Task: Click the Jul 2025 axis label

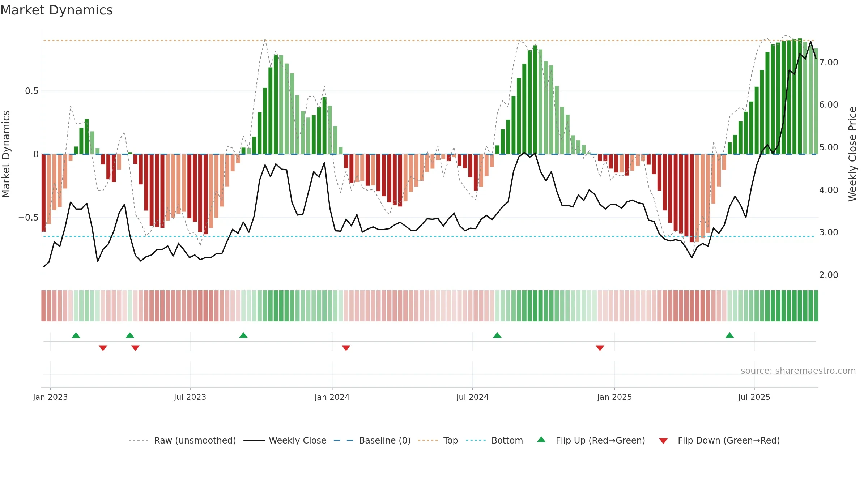Action: click(x=754, y=397)
